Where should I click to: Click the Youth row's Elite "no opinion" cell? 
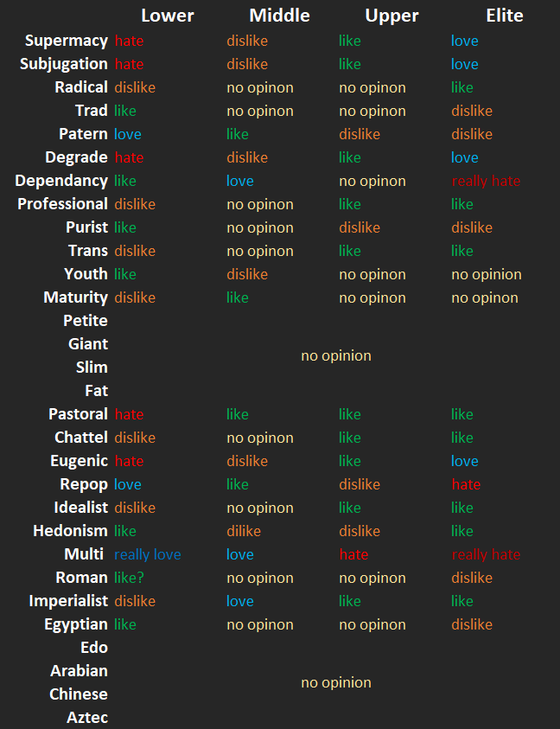tap(487, 274)
